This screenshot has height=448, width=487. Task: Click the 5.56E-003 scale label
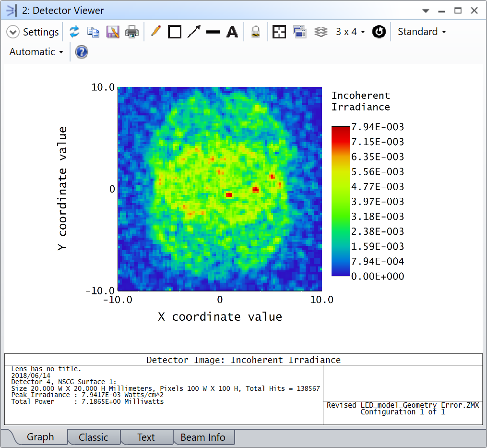point(377,172)
